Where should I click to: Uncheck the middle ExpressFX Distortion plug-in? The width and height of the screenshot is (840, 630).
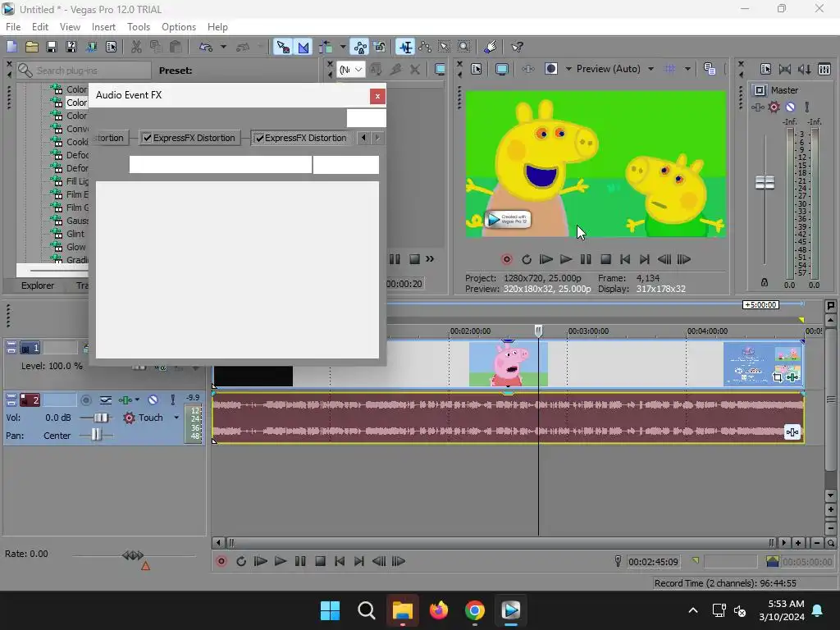147,138
